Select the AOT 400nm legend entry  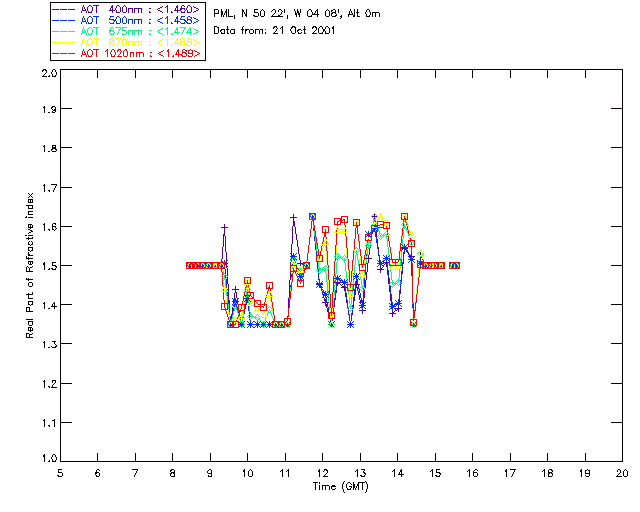pyautogui.click(x=127, y=9)
